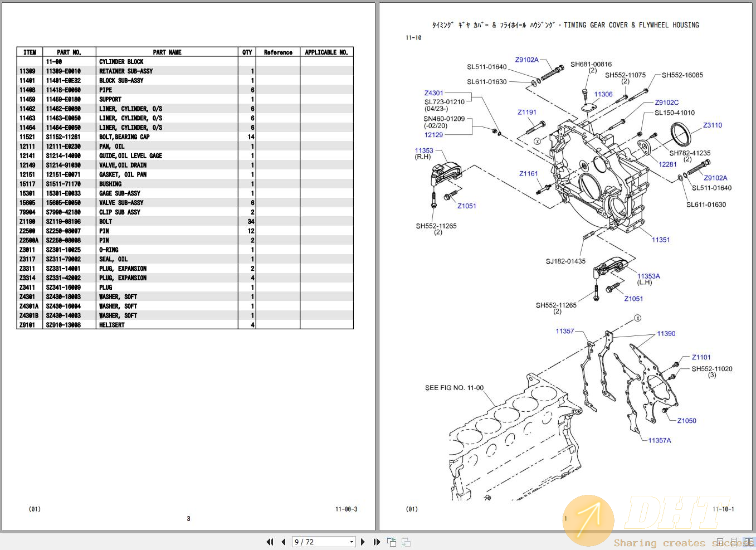Open part link 11351
The height and width of the screenshot is (550, 756).
point(661,240)
